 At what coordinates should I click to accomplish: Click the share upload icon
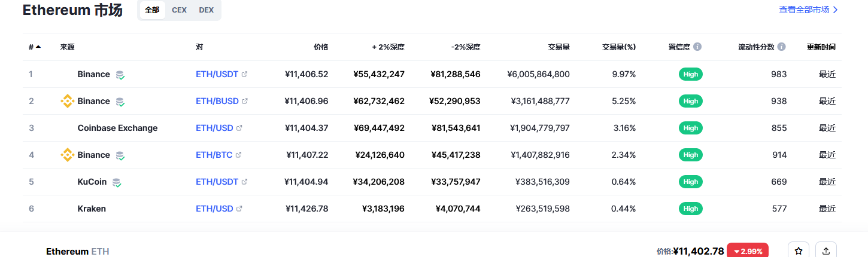coord(826,251)
